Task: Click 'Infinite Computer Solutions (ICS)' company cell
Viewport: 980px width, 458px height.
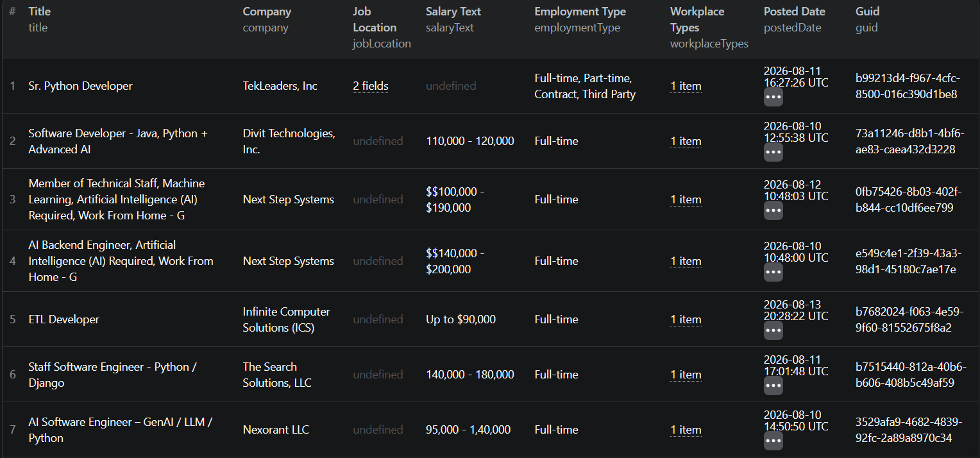Action: (x=286, y=319)
